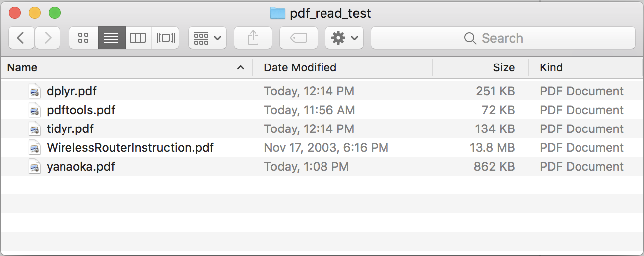
Task: Switch to column view
Action: click(138, 38)
